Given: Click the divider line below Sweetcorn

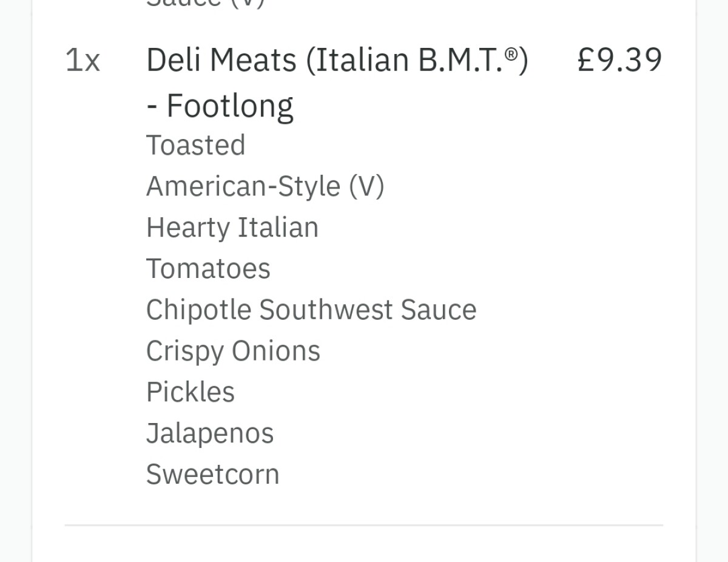Looking at the screenshot, I should point(364,525).
